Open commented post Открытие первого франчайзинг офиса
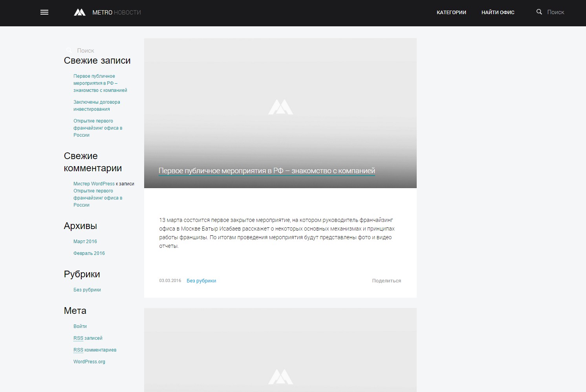The width and height of the screenshot is (586, 392). 98,198
